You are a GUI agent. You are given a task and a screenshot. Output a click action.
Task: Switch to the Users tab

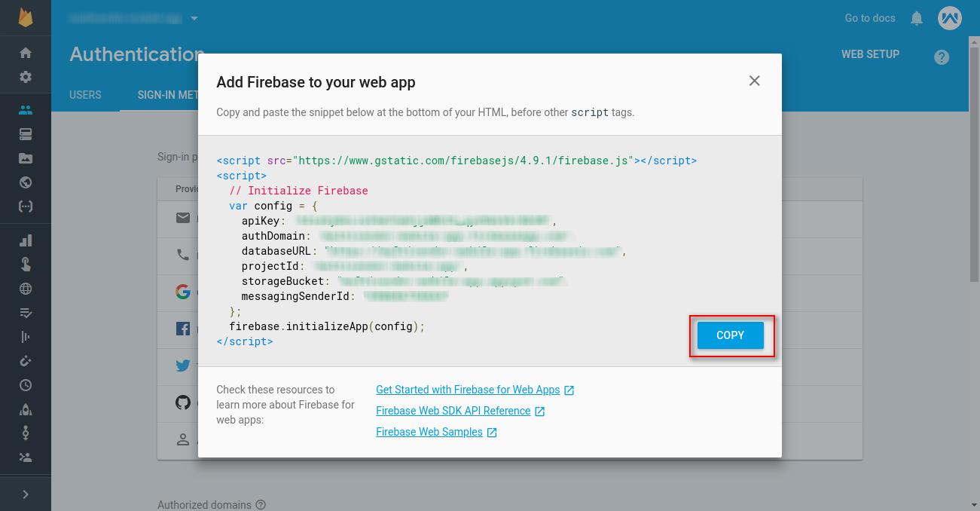(x=85, y=95)
